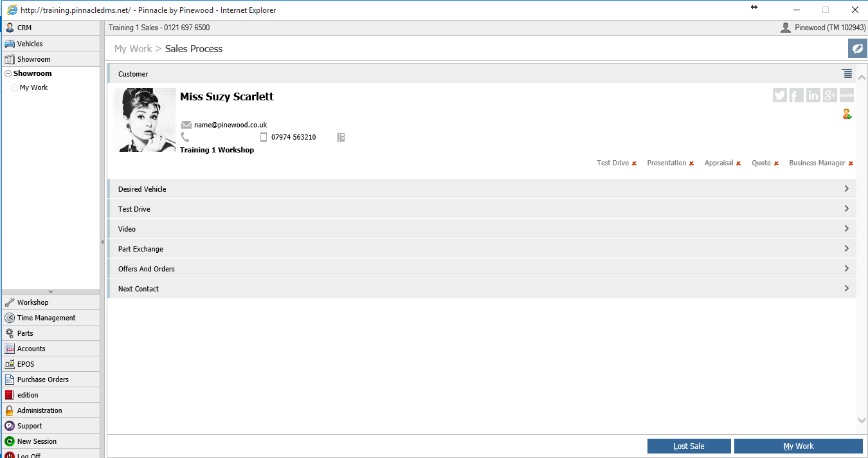Collapse the Showroom tree node
868x458 pixels.
click(x=8, y=74)
